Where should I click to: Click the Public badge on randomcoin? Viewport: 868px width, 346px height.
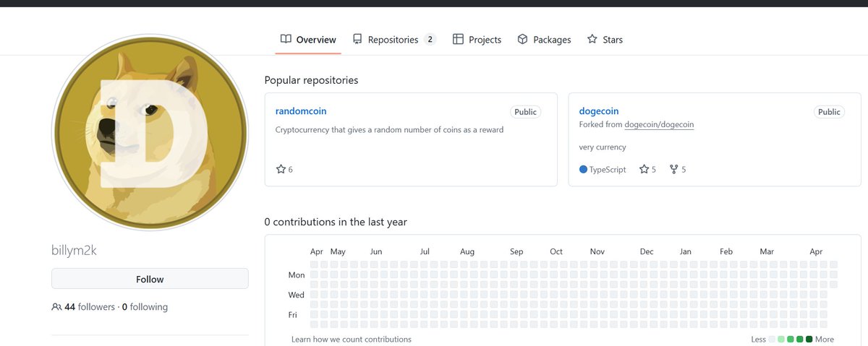525,112
